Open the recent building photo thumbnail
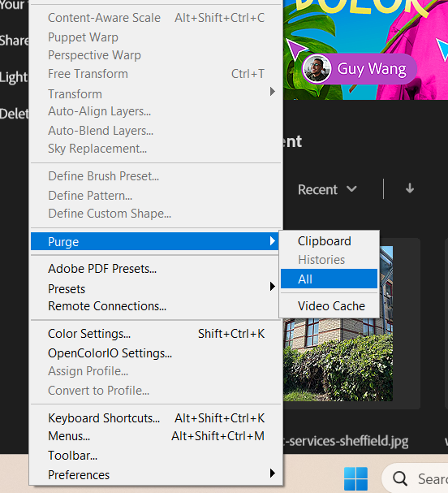Image resolution: width=448 pixels, height=493 pixels. point(338,358)
